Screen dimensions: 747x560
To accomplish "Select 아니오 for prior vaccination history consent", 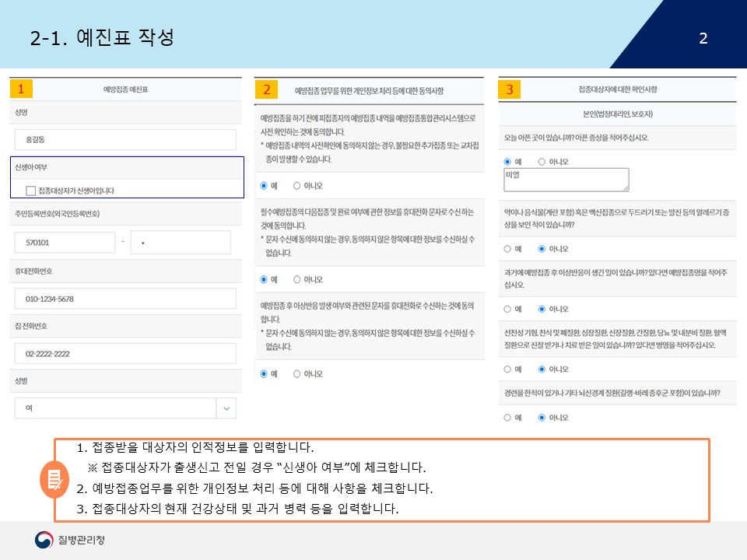I will point(297,186).
